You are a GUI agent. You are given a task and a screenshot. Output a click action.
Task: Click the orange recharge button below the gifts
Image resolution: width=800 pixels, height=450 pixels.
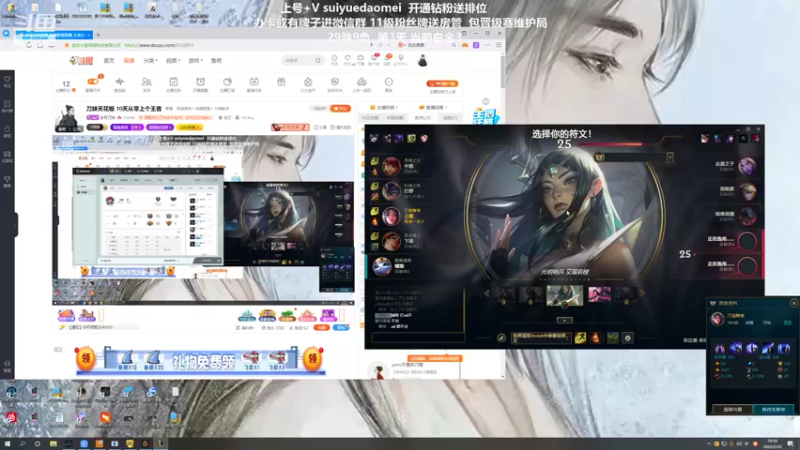click(x=321, y=328)
